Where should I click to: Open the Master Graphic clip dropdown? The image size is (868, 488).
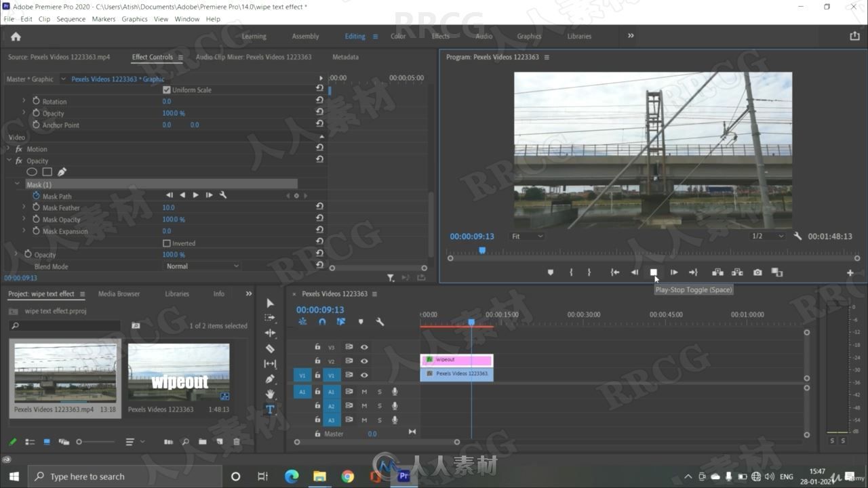(63, 79)
